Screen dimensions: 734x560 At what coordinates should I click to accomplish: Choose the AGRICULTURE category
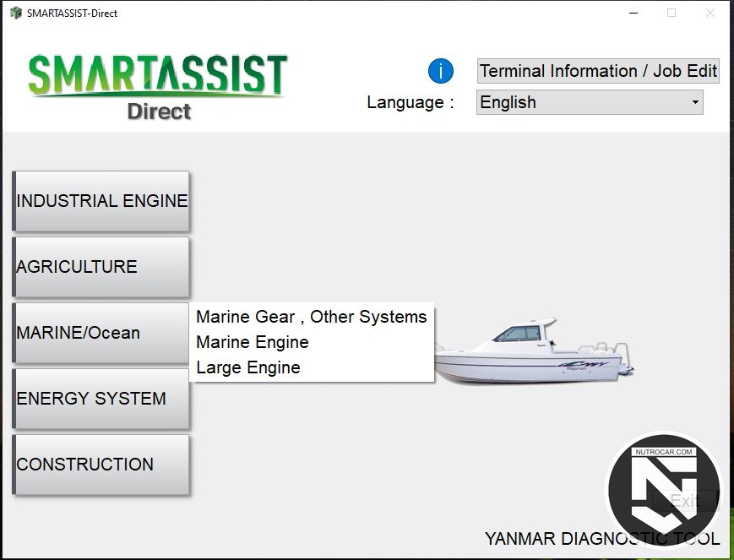pyautogui.click(x=101, y=267)
